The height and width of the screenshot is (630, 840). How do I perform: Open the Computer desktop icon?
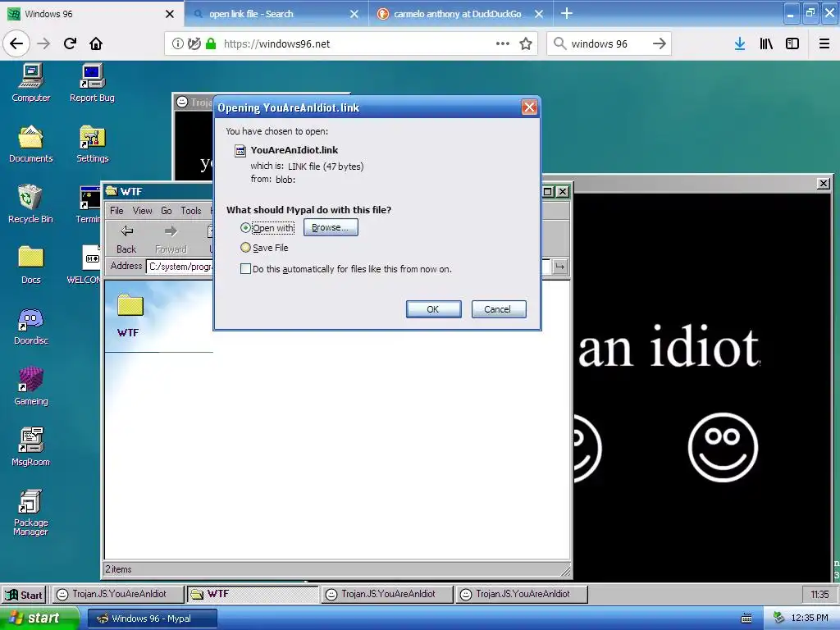pos(31,82)
